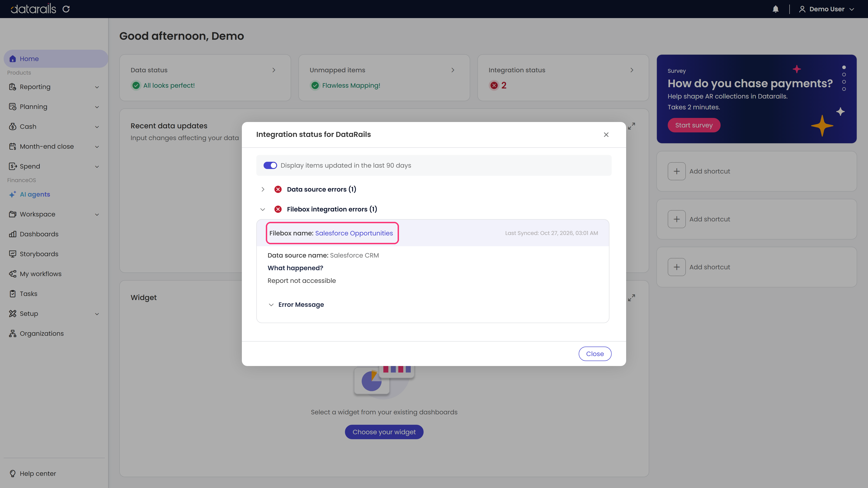
Task: Expand the Widget panel to full view
Action: (632, 298)
